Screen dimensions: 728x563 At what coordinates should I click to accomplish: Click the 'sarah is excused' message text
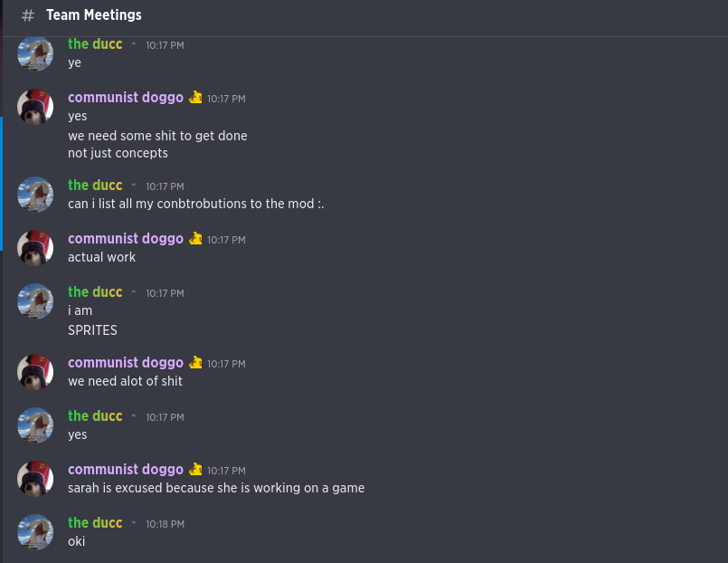point(216,487)
